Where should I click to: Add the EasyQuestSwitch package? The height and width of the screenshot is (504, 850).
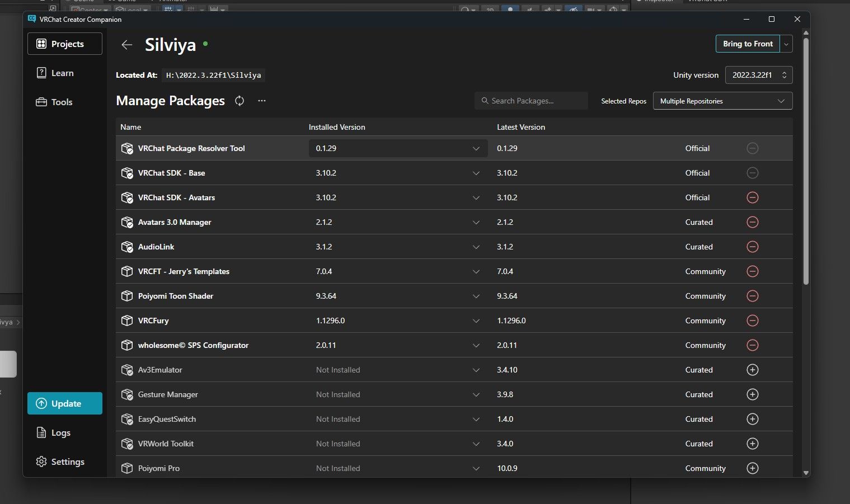pos(753,419)
